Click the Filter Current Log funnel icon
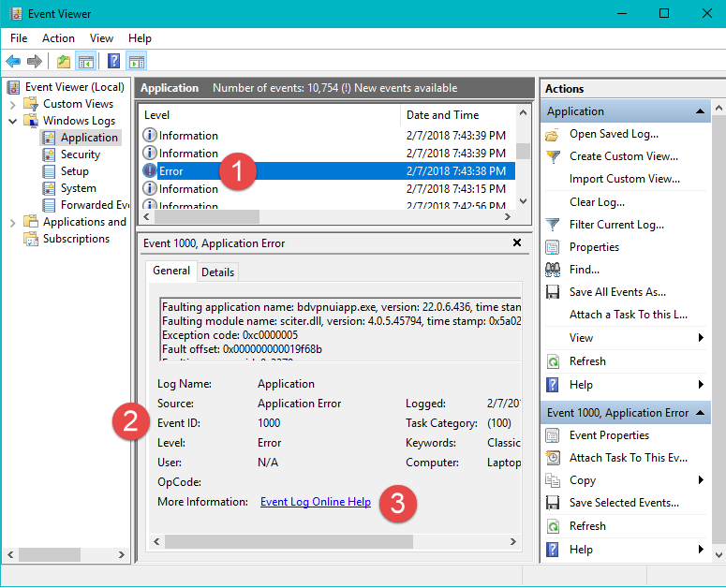Viewport: 726px width, 588px height. tap(553, 225)
